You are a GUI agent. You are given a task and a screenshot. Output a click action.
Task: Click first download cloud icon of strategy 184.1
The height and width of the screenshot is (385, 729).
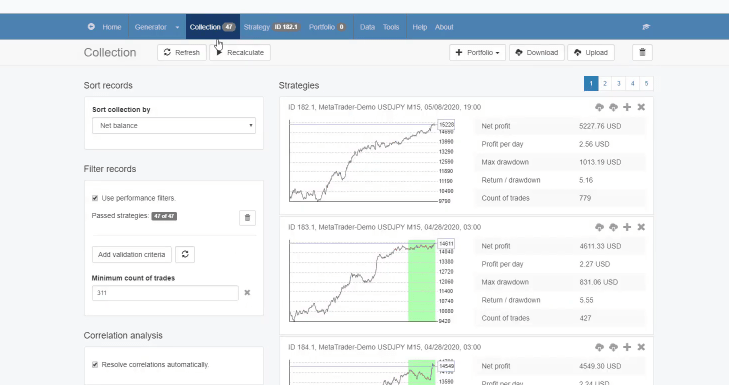[599, 347]
